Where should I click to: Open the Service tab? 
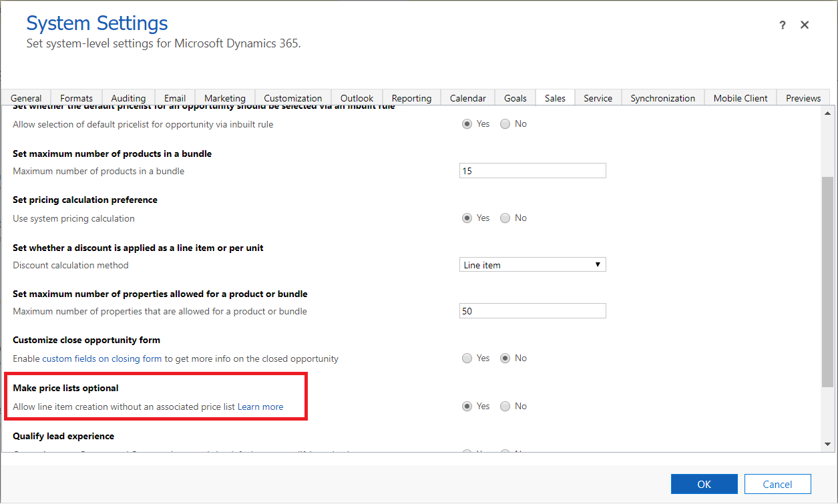click(598, 98)
